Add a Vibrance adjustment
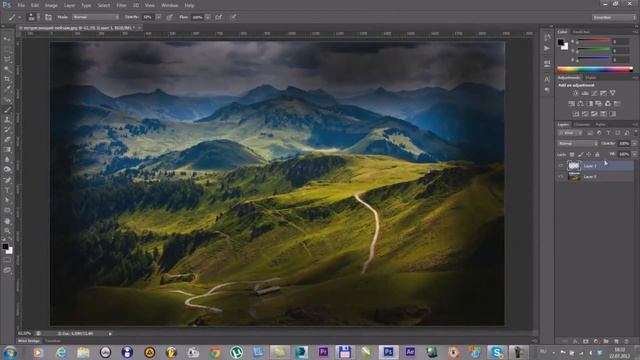 coord(612,93)
